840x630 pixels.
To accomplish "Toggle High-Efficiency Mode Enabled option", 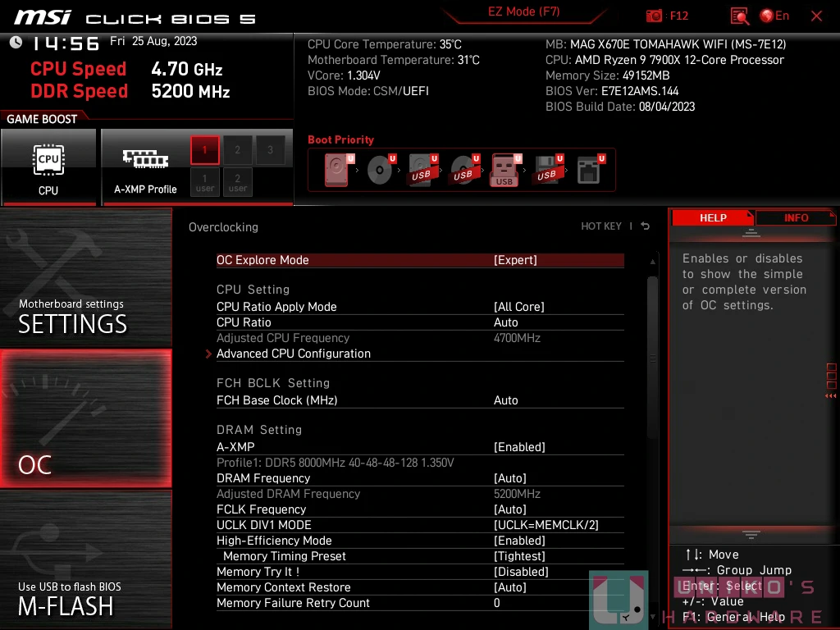I will (x=420, y=541).
